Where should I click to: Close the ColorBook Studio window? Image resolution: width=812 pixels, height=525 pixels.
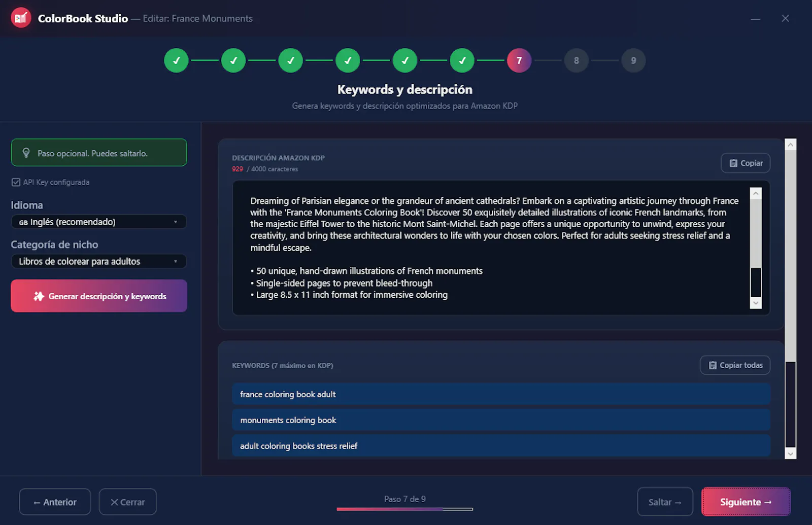pos(785,18)
